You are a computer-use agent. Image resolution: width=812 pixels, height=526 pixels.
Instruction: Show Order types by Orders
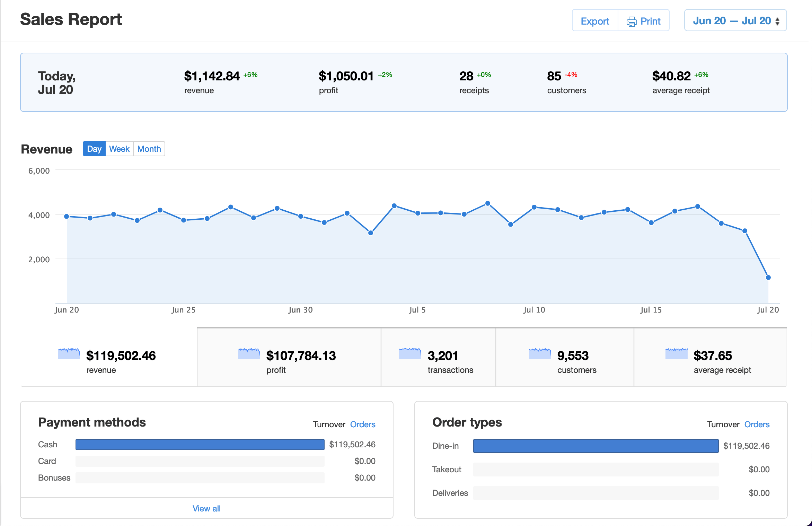click(x=757, y=424)
